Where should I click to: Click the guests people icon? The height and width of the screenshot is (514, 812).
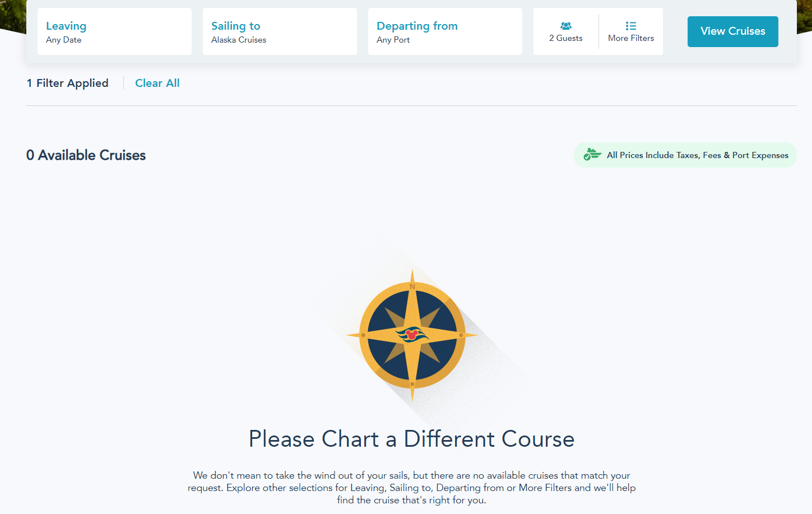[566, 26]
